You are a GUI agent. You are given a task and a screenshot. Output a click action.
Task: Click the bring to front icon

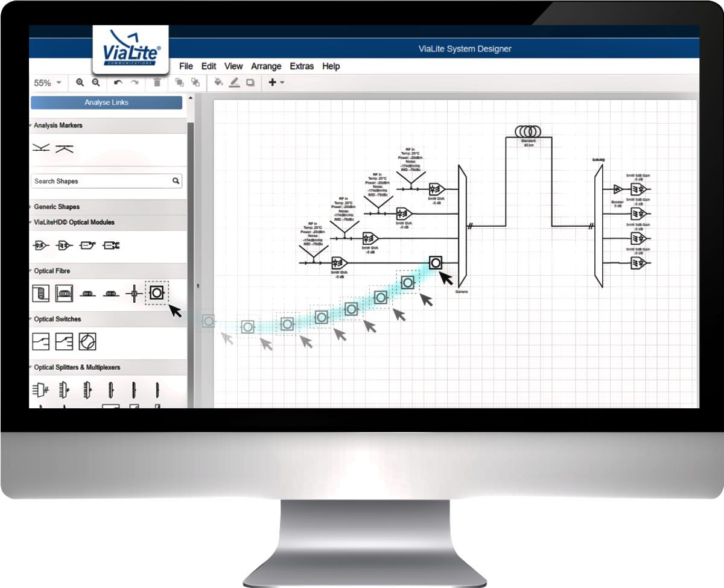pyautogui.click(x=179, y=83)
